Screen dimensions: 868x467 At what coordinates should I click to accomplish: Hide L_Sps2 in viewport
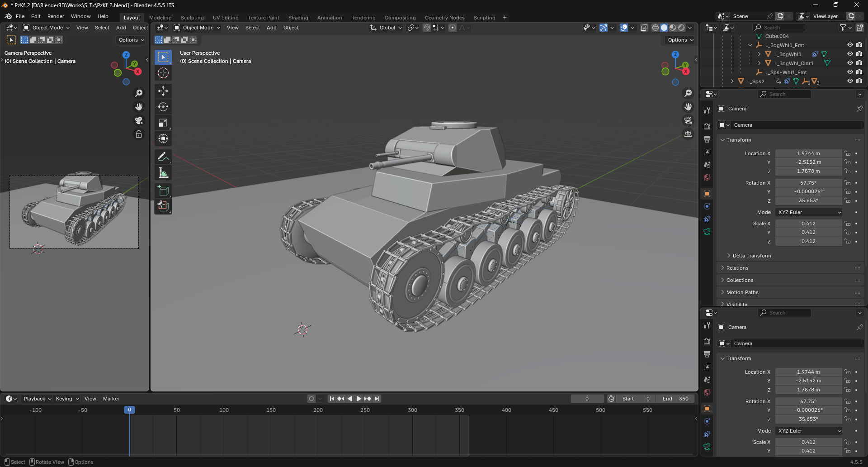pyautogui.click(x=850, y=81)
